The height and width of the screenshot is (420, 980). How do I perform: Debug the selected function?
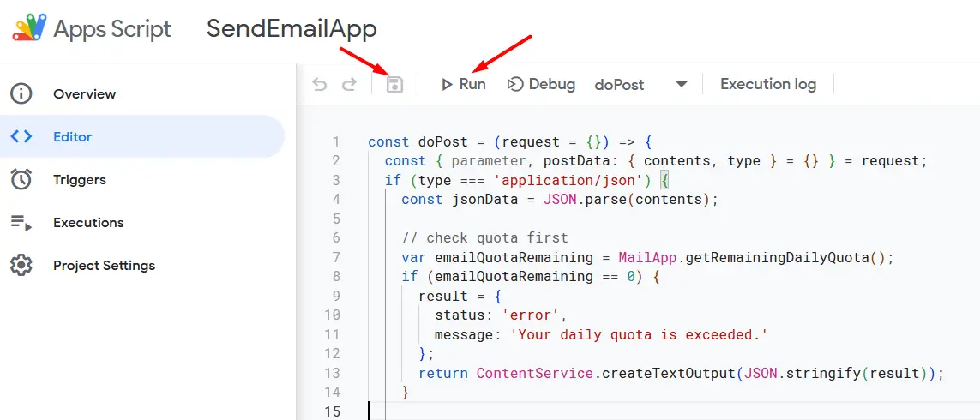pos(541,84)
